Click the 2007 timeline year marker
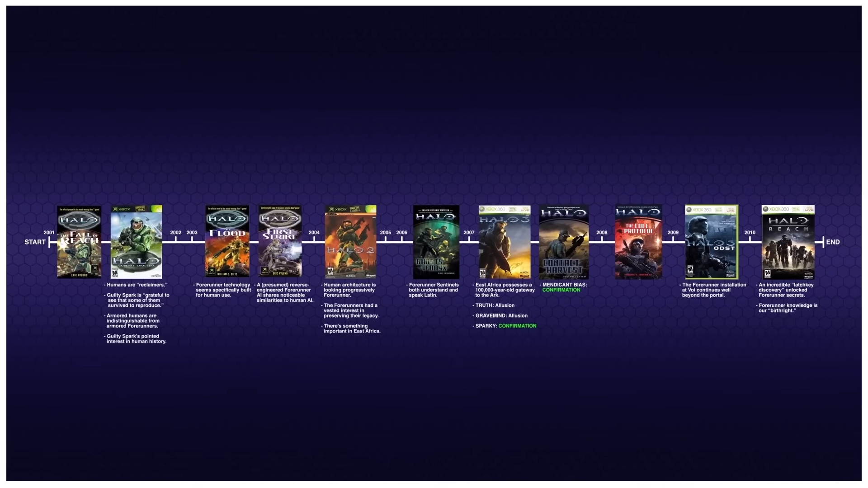 469,233
